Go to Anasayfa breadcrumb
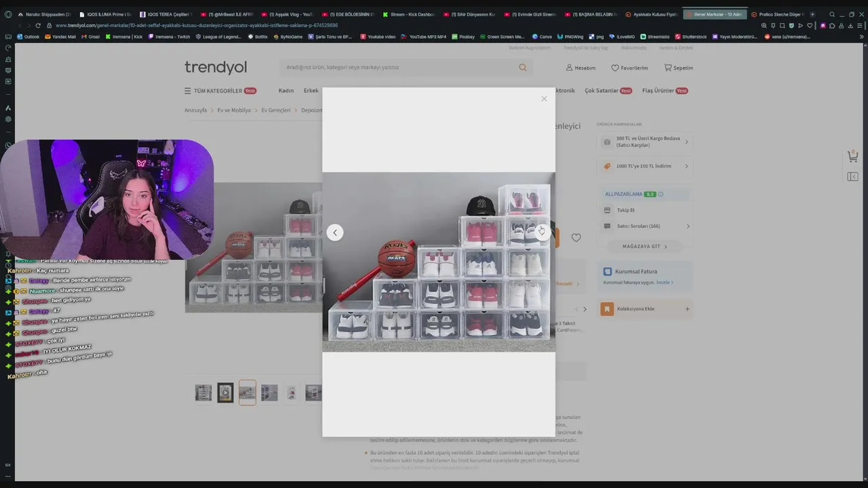 195,110
